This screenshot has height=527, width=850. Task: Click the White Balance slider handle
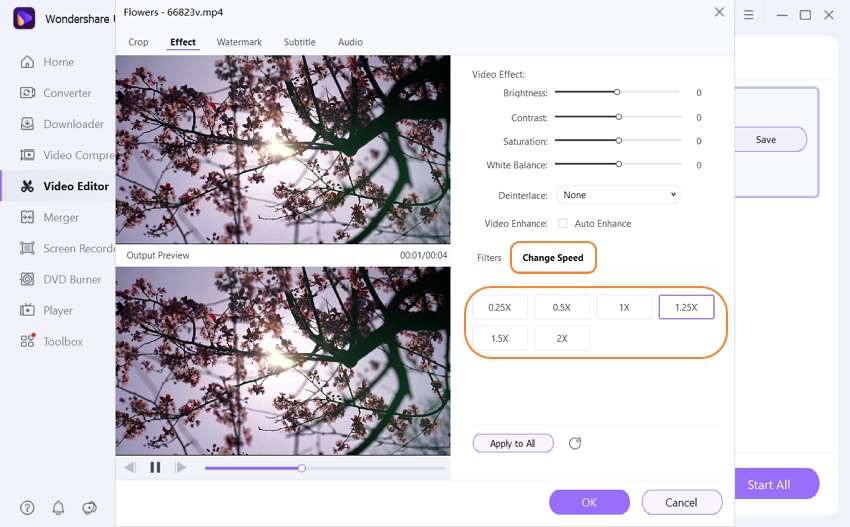pos(619,164)
